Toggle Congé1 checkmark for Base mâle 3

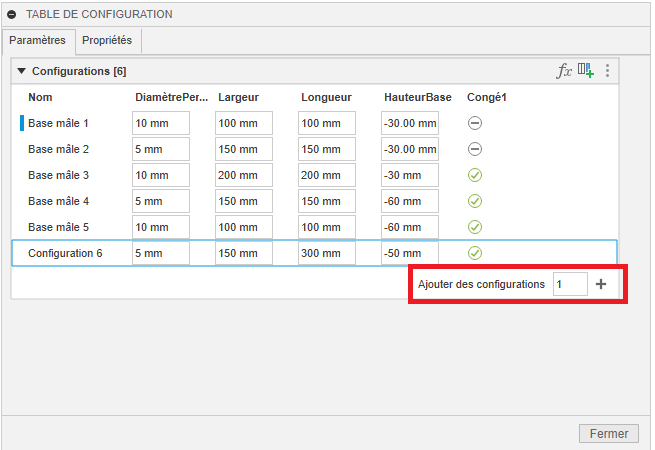coord(475,175)
